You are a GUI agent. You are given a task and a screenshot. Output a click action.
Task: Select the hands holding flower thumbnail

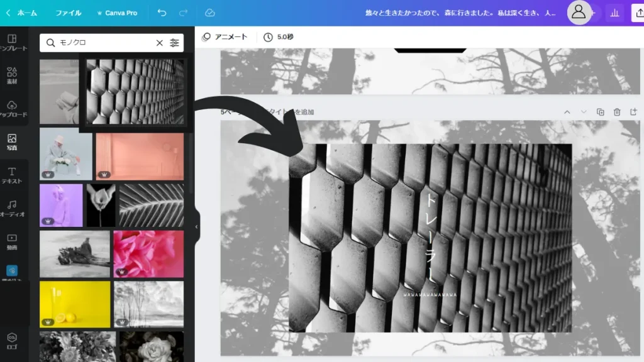[x=101, y=206]
